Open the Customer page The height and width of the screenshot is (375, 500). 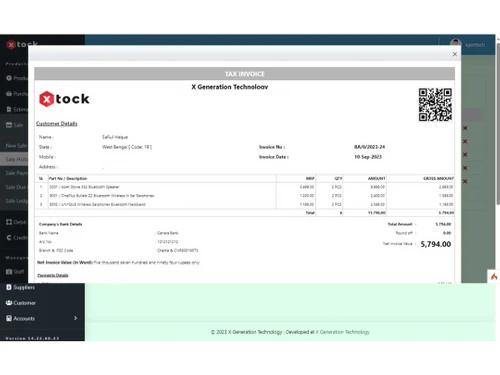[x=25, y=303]
